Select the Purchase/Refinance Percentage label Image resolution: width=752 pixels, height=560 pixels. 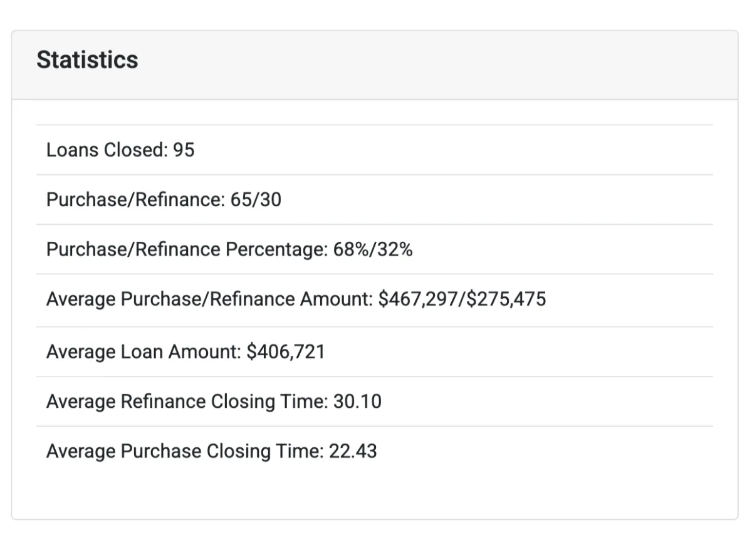(x=187, y=249)
